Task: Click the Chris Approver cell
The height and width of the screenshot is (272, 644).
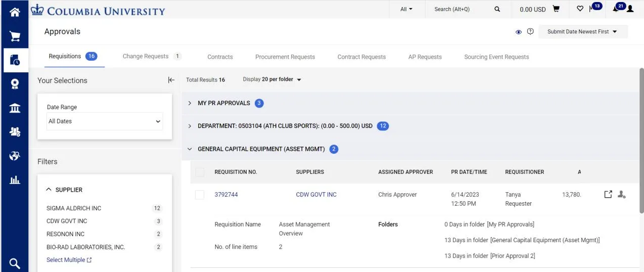Action: coord(397,194)
